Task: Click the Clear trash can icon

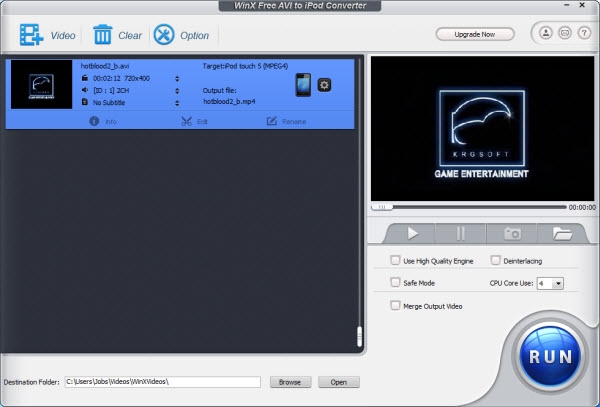Action: point(103,35)
